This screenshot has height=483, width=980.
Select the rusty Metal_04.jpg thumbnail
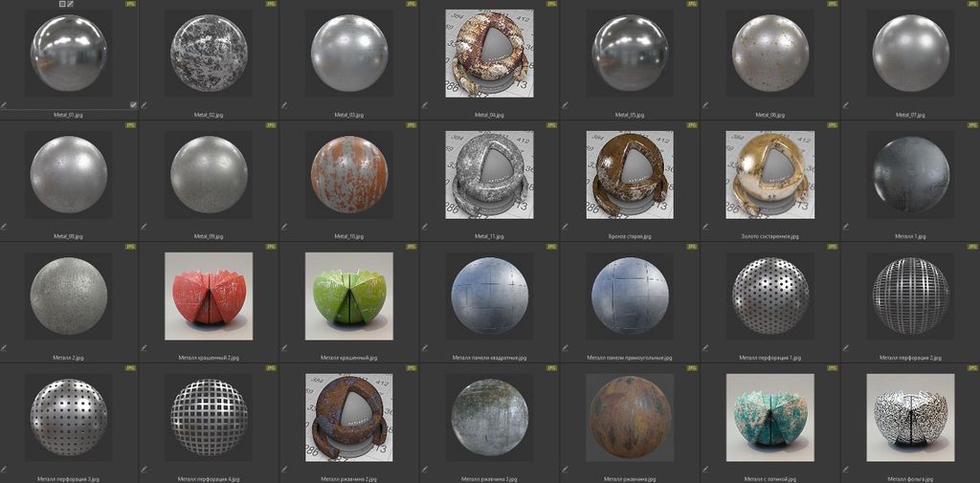(x=489, y=54)
